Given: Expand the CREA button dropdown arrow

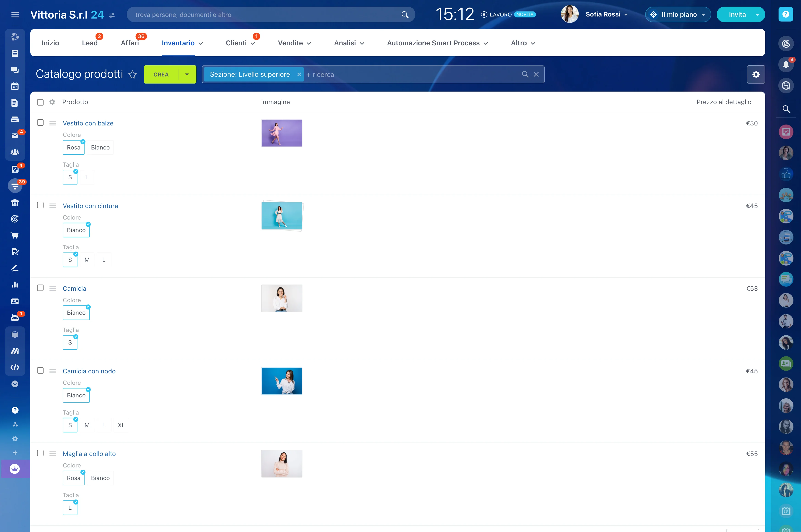Looking at the screenshot, I should 187,74.
